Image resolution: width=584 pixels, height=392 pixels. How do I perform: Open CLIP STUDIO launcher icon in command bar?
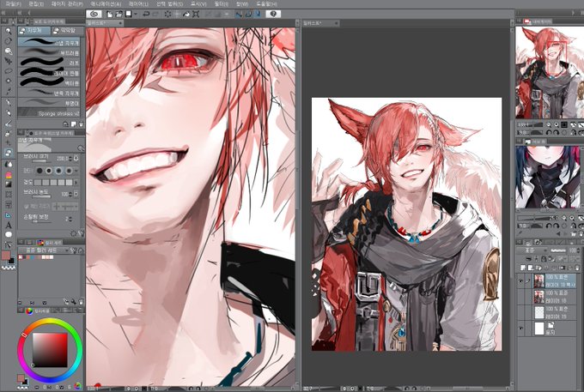click(94, 14)
